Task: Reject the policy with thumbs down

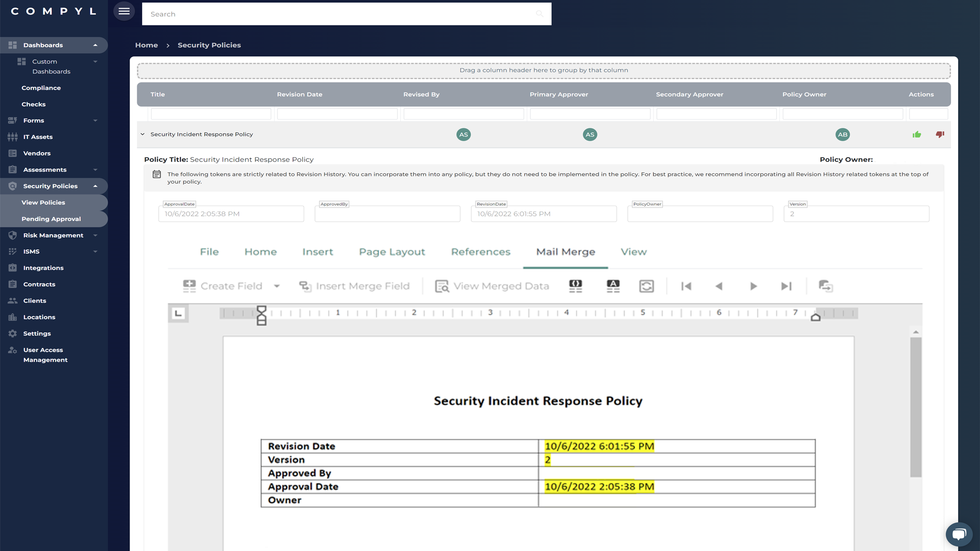Action: click(x=940, y=134)
